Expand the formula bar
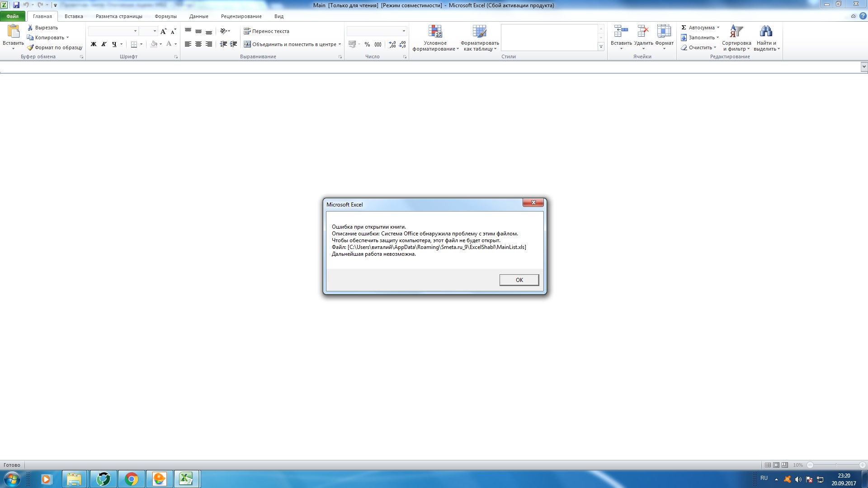 864,67
